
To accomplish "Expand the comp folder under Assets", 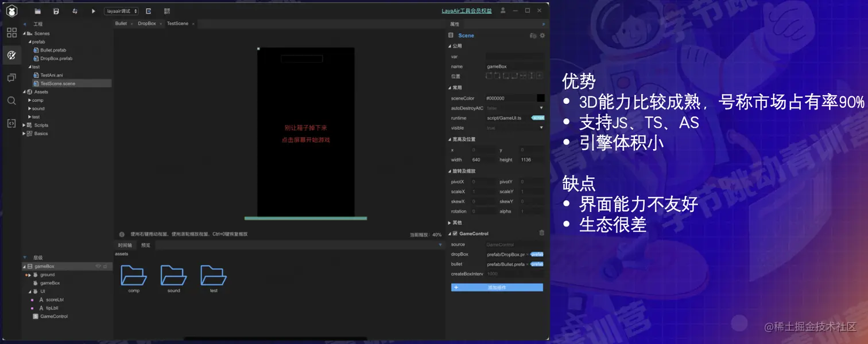I will (30, 100).
